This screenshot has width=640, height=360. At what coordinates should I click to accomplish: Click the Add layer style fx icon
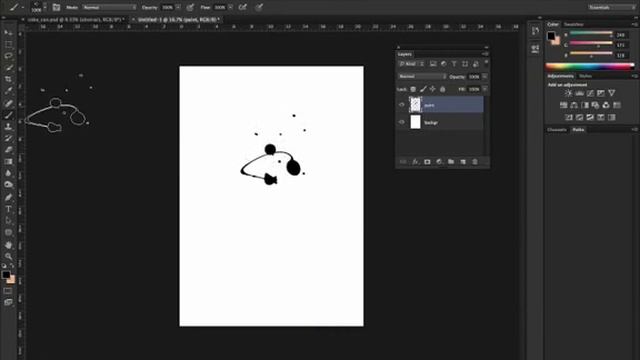[415, 162]
